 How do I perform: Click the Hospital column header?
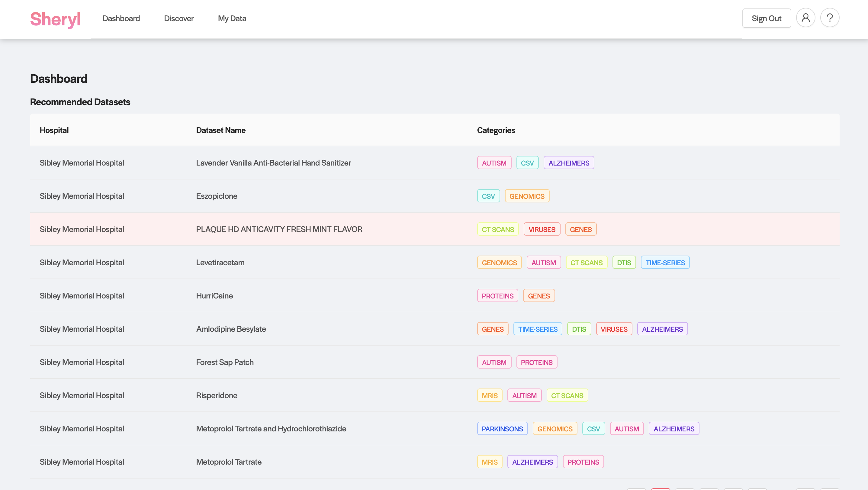54,130
